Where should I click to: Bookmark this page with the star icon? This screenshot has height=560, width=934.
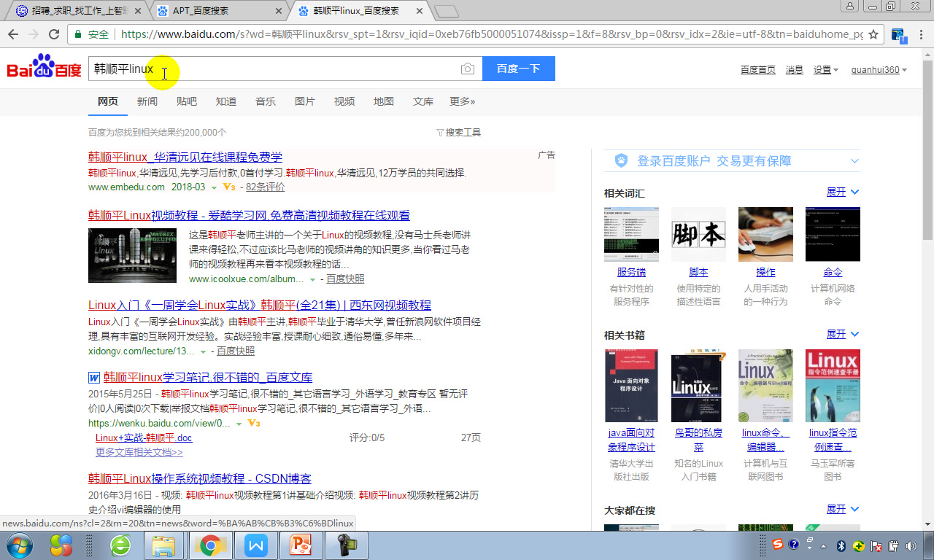[873, 34]
